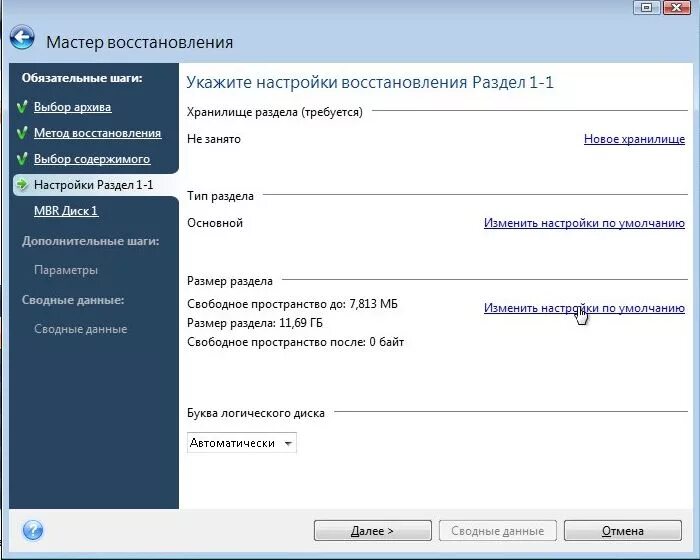Click the Размер раздела section label
The width and height of the screenshot is (700, 560).
tap(230, 281)
